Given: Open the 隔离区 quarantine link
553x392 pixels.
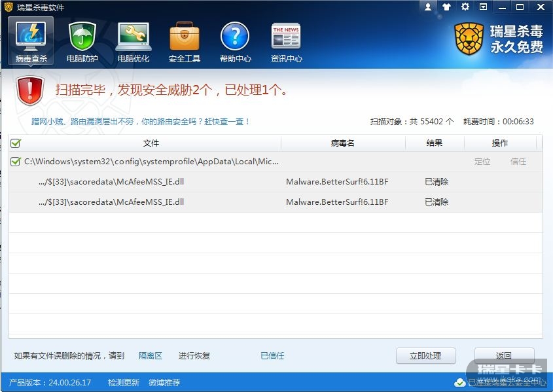Looking at the screenshot, I should 151,356.
